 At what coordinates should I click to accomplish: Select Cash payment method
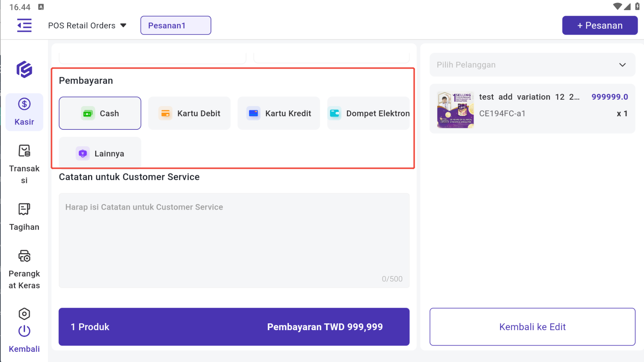click(100, 113)
